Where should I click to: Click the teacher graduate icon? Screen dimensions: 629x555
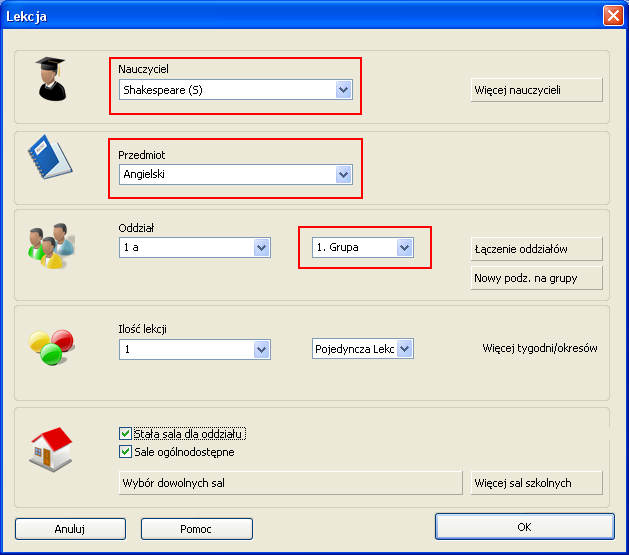pos(50,79)
